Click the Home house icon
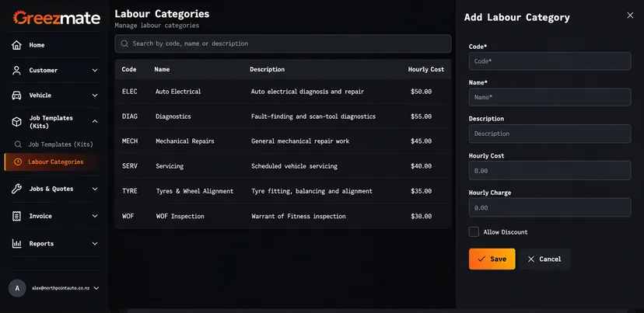The width and height of the screenshot is (644, 313). point(16,45)
